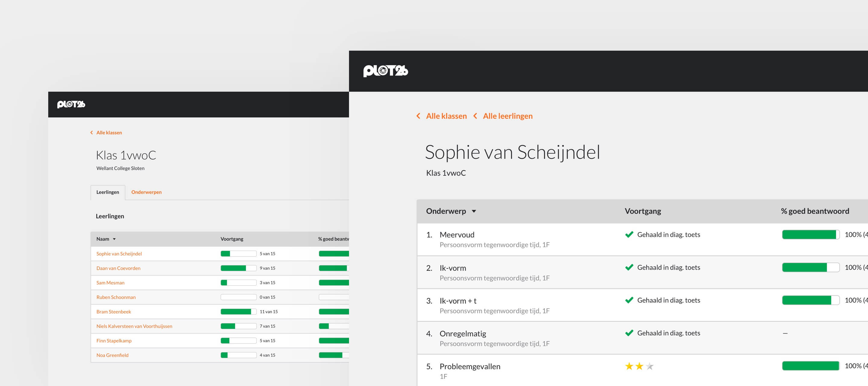Viewport: 868px width, 386px height.
Task: Open Bram Steenbeek's student page
Action: click(114, 312)
